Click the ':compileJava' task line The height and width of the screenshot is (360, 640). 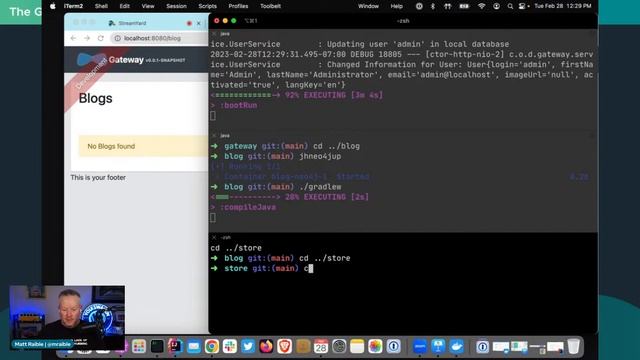click(243, 207)
